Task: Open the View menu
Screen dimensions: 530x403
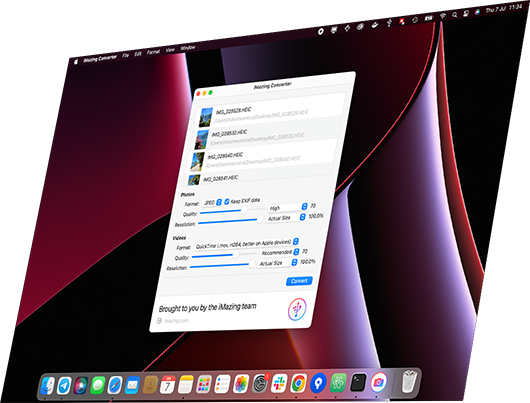Action: tap(170, 50)
